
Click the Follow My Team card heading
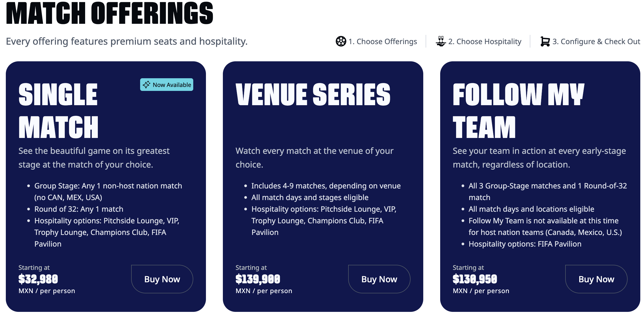pyautogui.click(x=518, y=110)
